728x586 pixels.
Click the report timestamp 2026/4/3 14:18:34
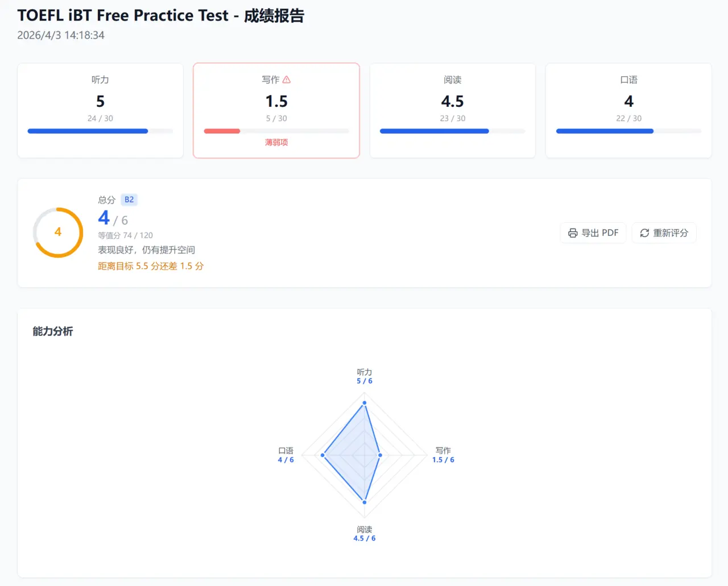click(x=61, y=35)
